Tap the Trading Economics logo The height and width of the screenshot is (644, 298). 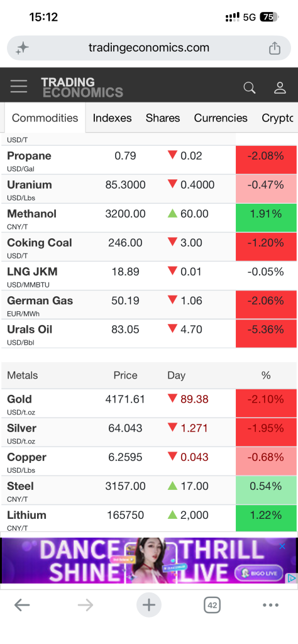pyautogui.click(x=82, y=87)
